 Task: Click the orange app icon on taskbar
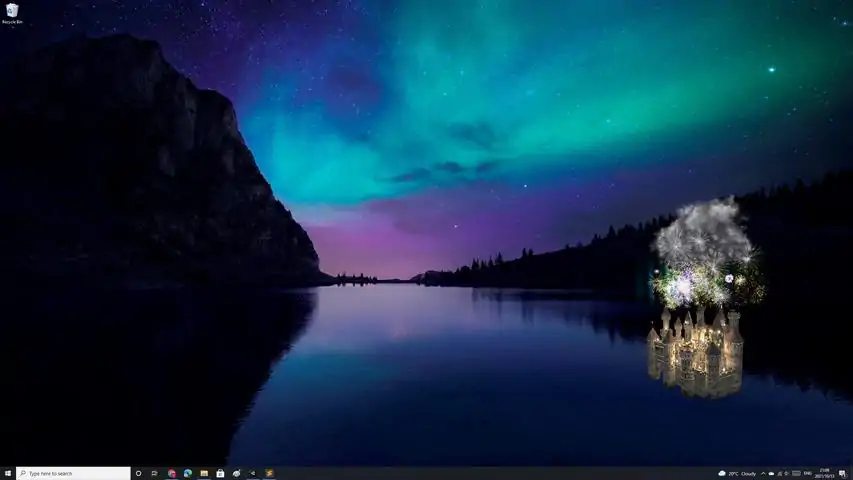click(269, 473)
